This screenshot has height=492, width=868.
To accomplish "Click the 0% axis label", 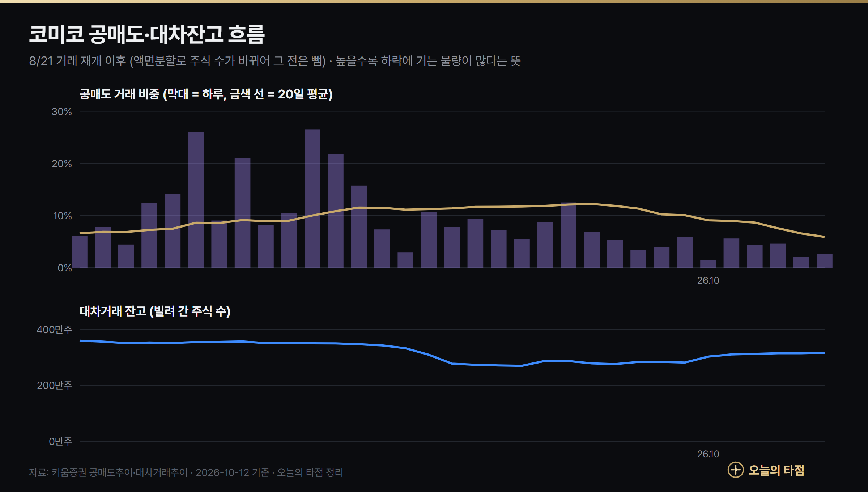I will [x=65, y=268].
